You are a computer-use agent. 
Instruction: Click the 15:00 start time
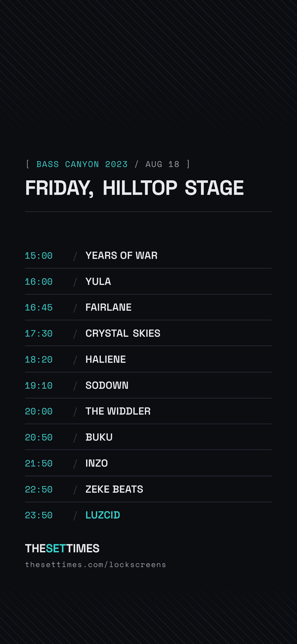[39, 256]
